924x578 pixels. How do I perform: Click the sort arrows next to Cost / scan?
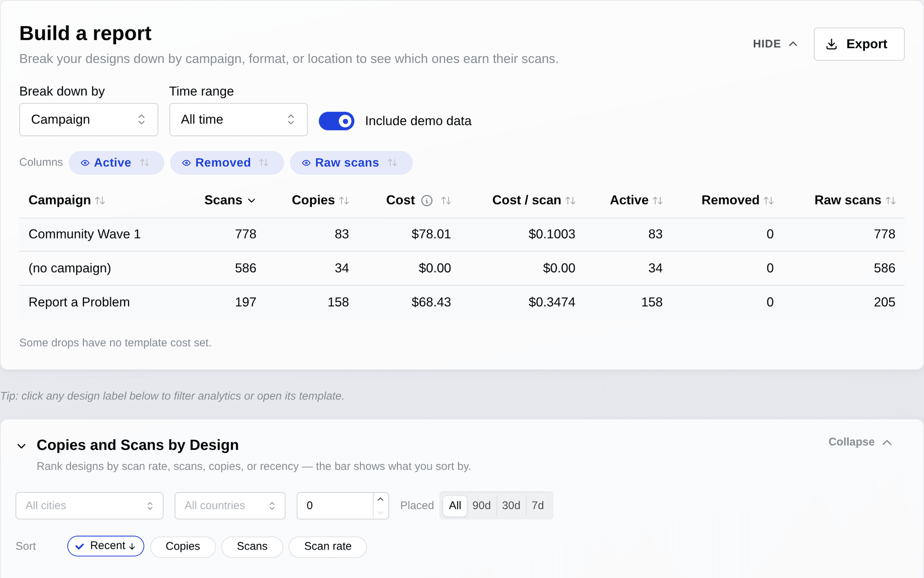pyautogui.click(x=570, y=201)
